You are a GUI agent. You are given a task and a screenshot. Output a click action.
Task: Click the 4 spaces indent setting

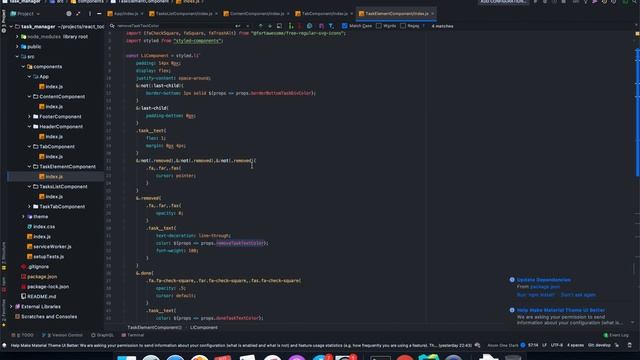click(576, 345)
